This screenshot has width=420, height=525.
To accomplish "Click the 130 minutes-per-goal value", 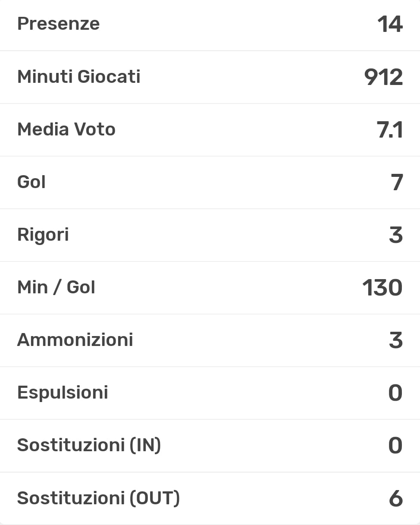I will (382, 288).
